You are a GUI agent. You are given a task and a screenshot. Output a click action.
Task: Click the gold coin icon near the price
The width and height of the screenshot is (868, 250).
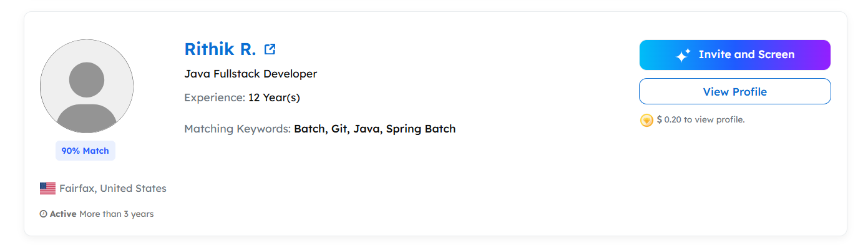646,120
